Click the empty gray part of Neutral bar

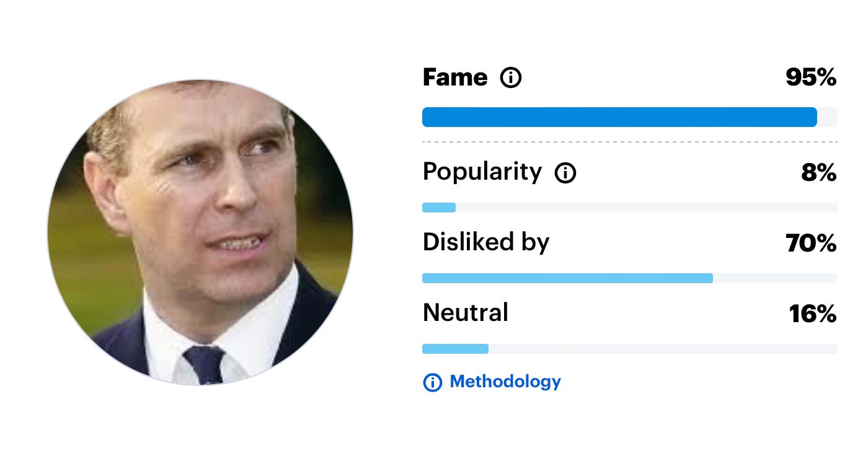click(x=662, y=349)
